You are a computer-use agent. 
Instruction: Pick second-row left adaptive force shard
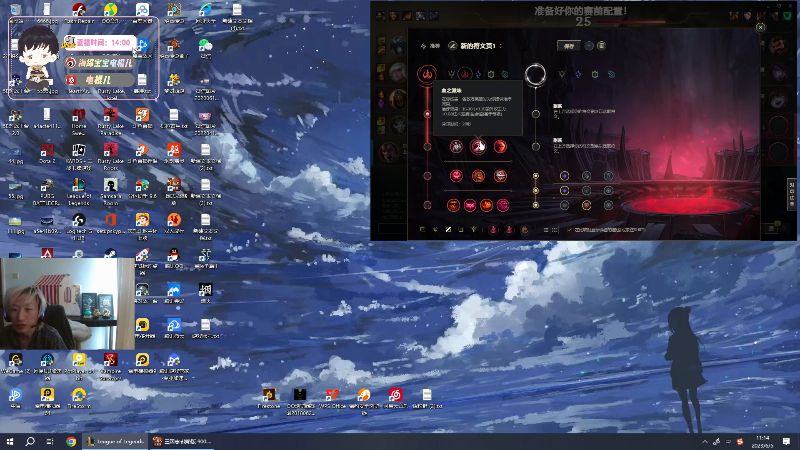coord(564,190)
